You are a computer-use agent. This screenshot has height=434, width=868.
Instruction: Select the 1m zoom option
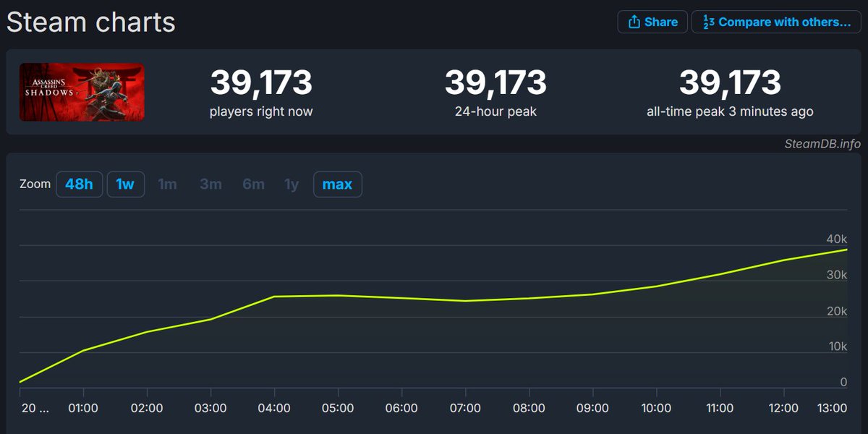168,184
